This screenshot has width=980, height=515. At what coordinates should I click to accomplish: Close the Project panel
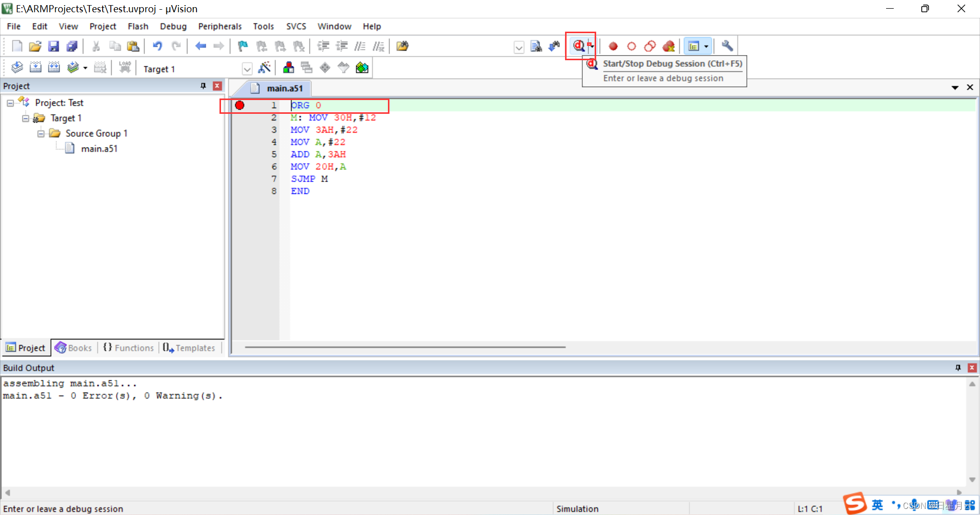pyautogui.click(x=217, y=86)
